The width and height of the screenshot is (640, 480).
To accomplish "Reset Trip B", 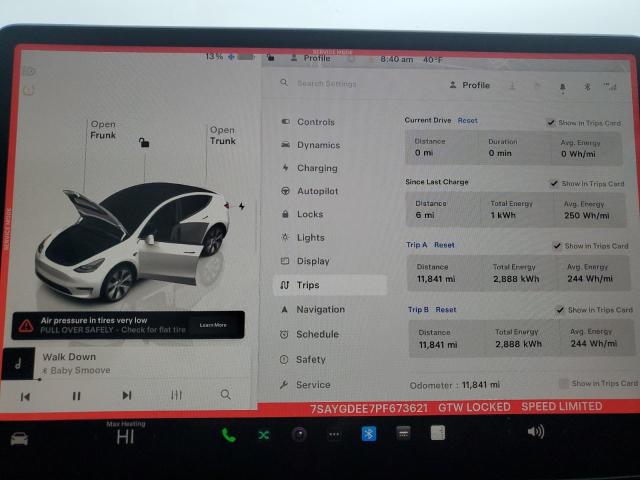I will click(446, 310).
